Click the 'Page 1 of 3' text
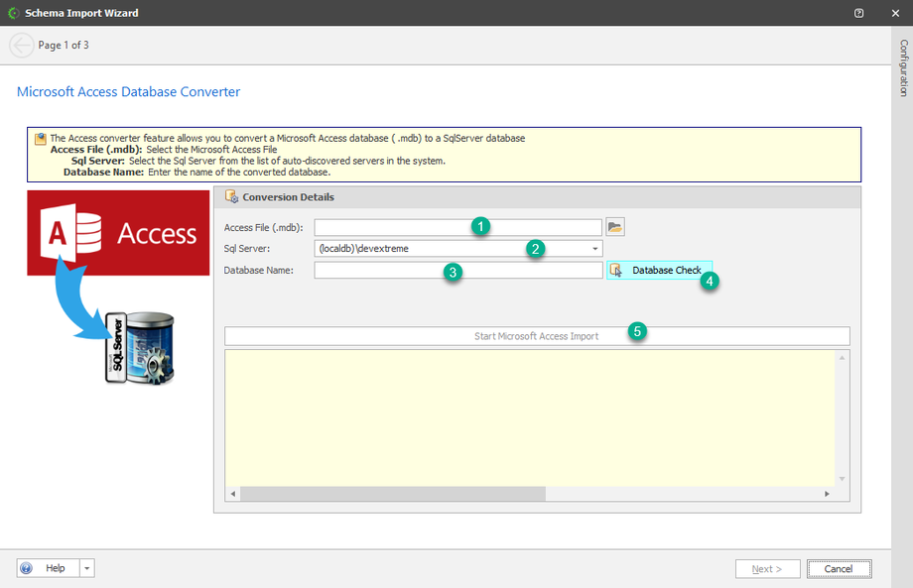The image size is (913, 588). pyautogui.click(x=64, y=46)
